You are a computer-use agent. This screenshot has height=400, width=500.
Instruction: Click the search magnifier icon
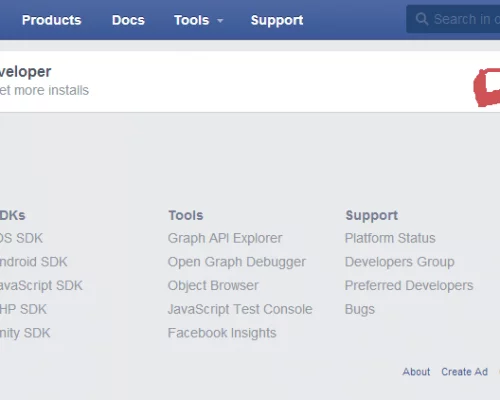[x=422, y=19]
